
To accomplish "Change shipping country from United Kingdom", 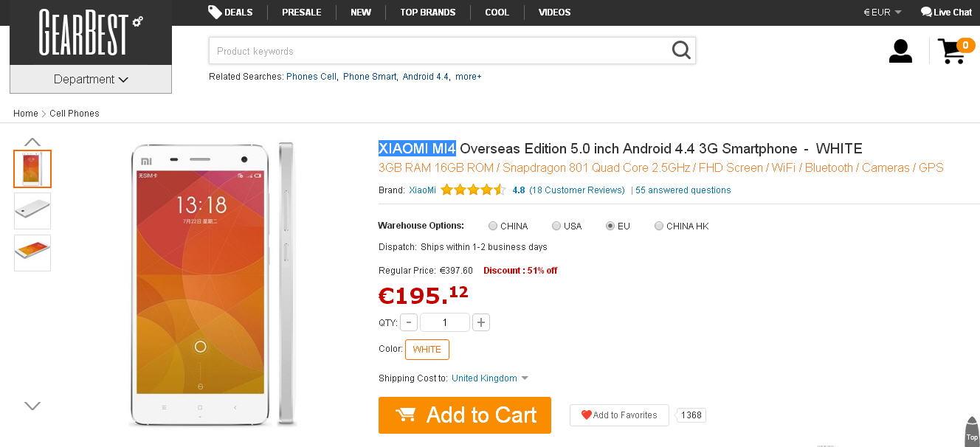I will [490, 378].
